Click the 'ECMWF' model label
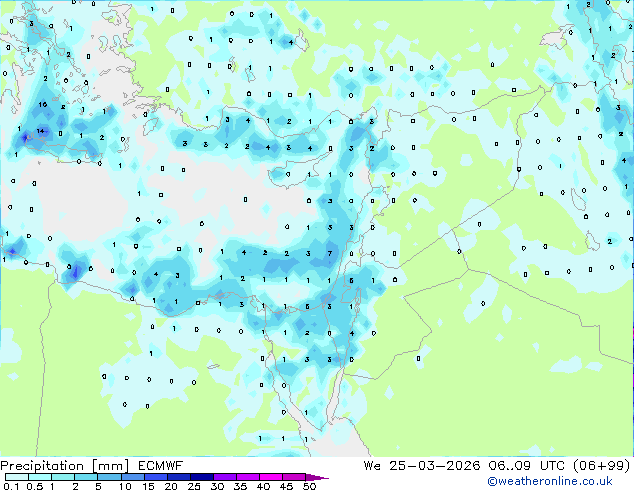634x490 pixels. pyautogui.click(x=161, y=466)
